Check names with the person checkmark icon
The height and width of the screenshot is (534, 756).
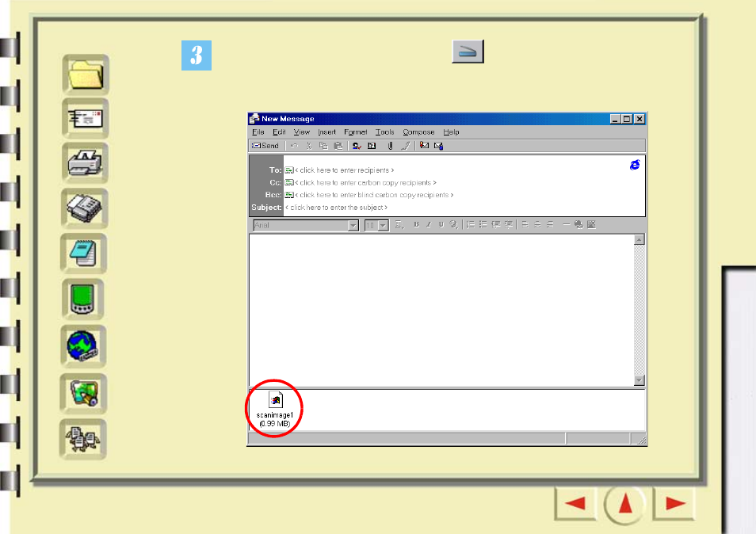pos(357,146)
